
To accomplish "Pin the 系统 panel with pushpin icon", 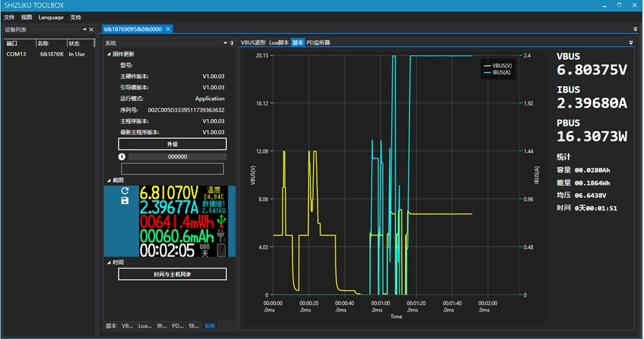I will pyautogui.click(x=232, y=43).
